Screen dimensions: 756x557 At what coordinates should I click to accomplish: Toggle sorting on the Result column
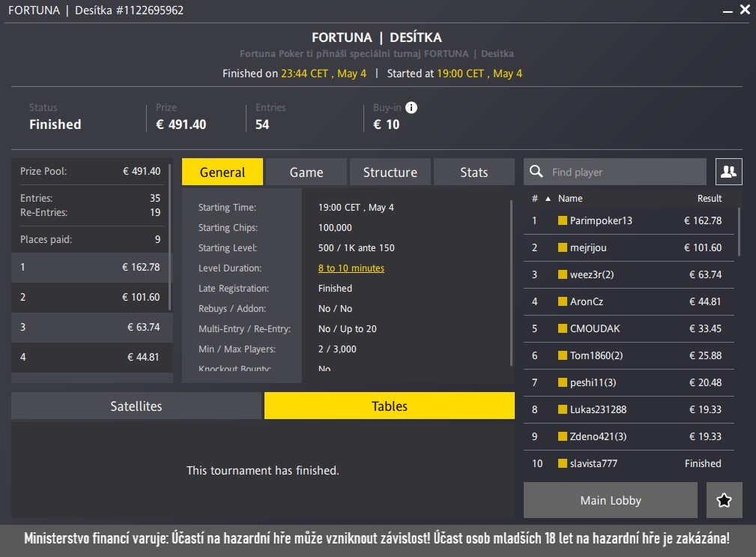(709, 198)
